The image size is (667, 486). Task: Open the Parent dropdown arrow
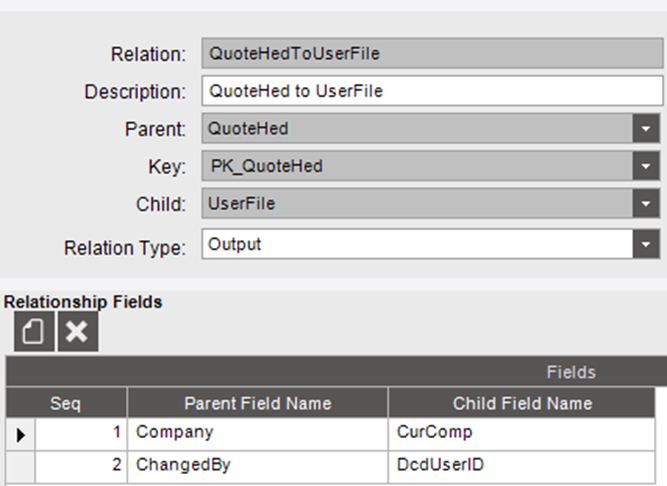[646, 128]
